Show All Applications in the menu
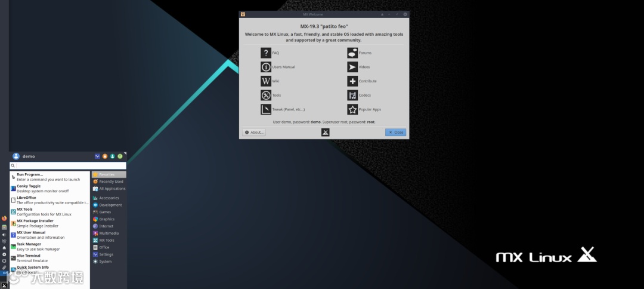Screen dimensions: 644x289 109,188
